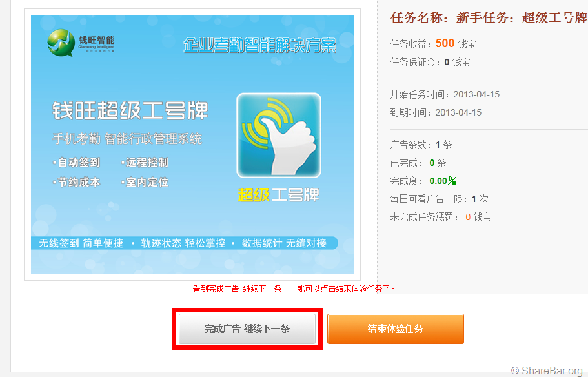588x377 pixels.
Task: Click the thumbs-up 超级工号牌 app icon
Action: point(279,135)
